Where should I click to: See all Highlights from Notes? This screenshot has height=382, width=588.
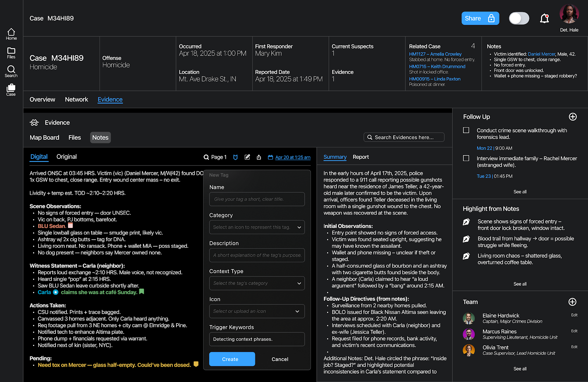click(520, 284)
